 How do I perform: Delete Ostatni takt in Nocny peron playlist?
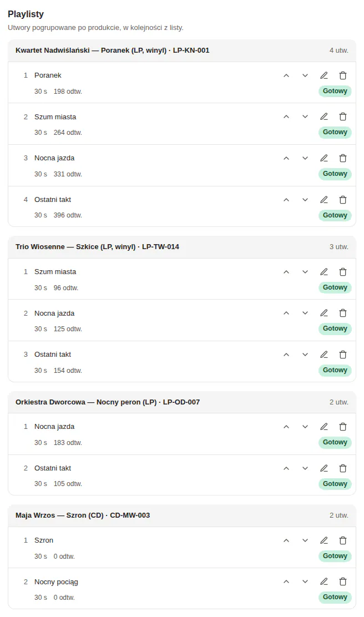[x=343, y=468]
